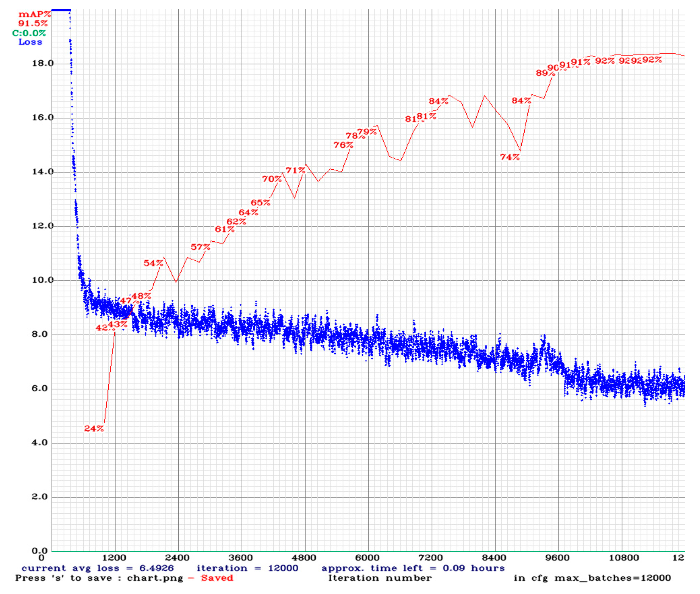Viewport: 700px width, 594px height.
Task: Click the 2400 iteration axis label
Action: pyautogui.click(x=178, y=558)
